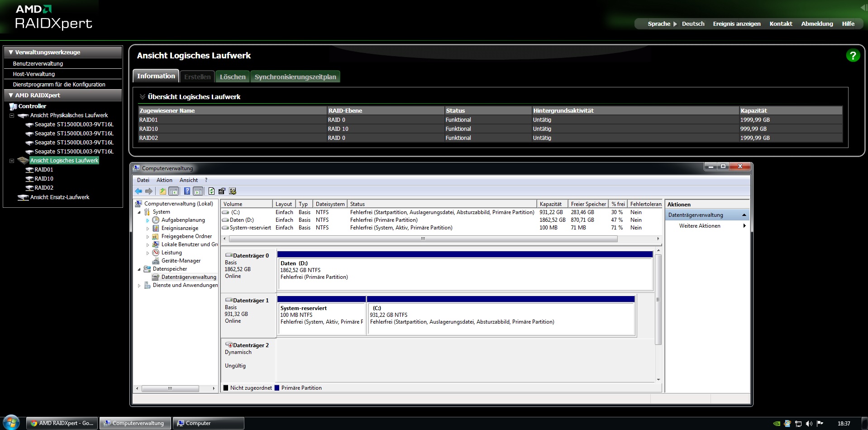Open the Ansicht menu
This screenshot has height=430, width=868.
click(x=189, y=180)
